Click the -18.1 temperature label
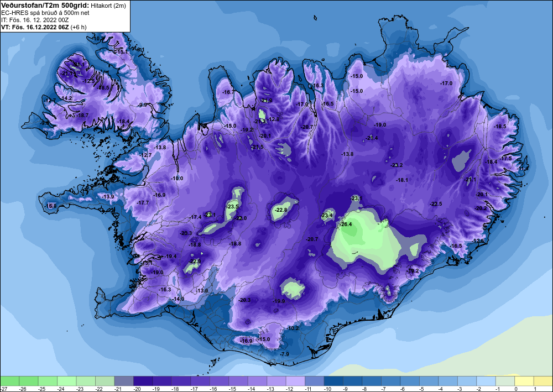 click(402, 180)
